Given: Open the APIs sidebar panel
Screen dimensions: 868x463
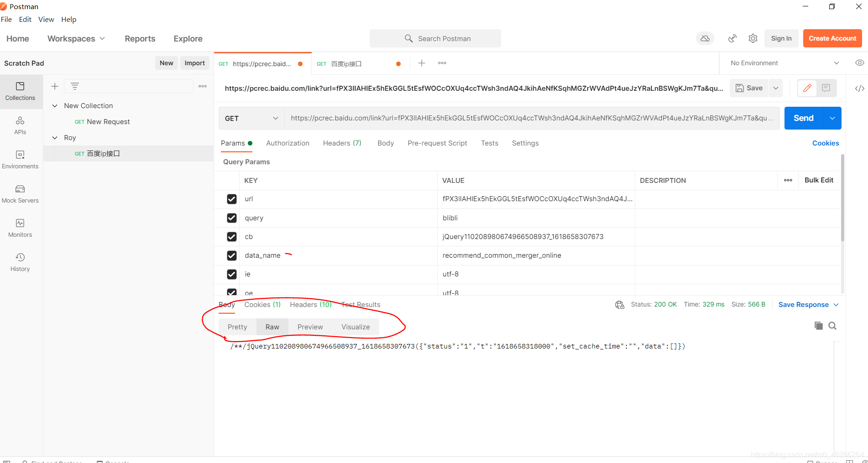Looking at the screenshot, I should (x=20, y=125).
